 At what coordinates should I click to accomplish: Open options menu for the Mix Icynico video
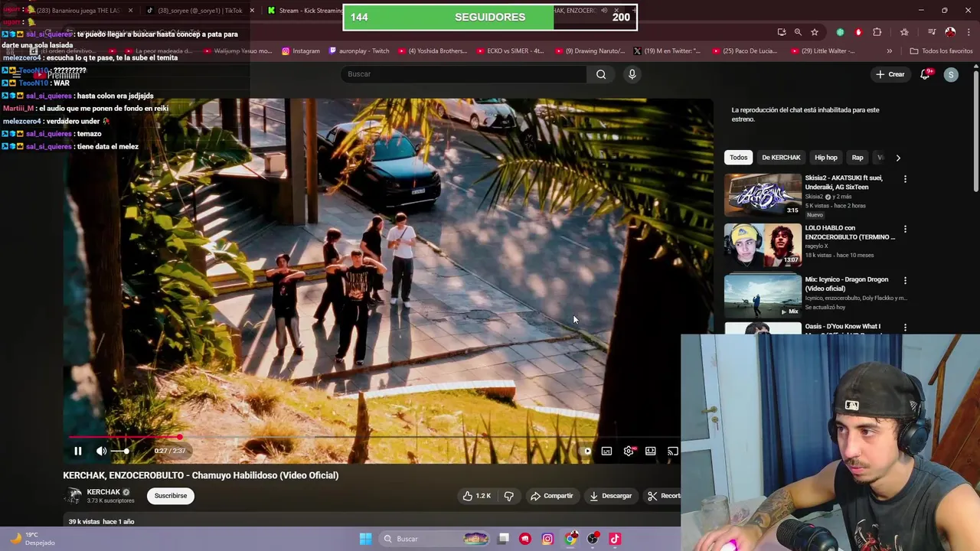tap(905, 281)
